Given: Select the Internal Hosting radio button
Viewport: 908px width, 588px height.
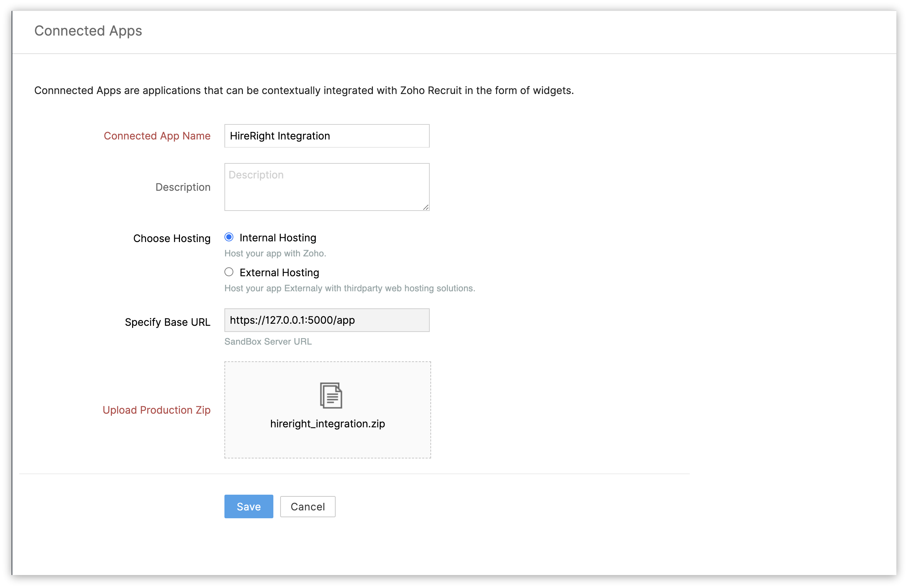Looking at the screenshot, I should (x=229, y=237).
